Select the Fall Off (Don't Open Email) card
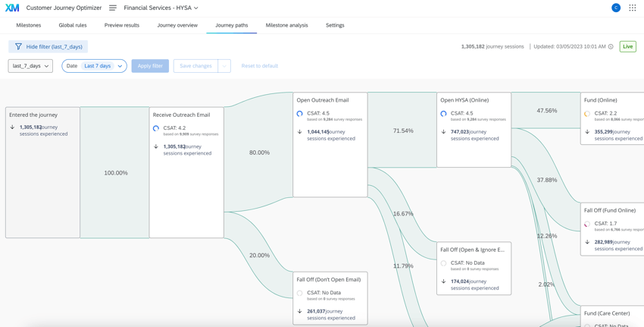 [x=330, y=298]
